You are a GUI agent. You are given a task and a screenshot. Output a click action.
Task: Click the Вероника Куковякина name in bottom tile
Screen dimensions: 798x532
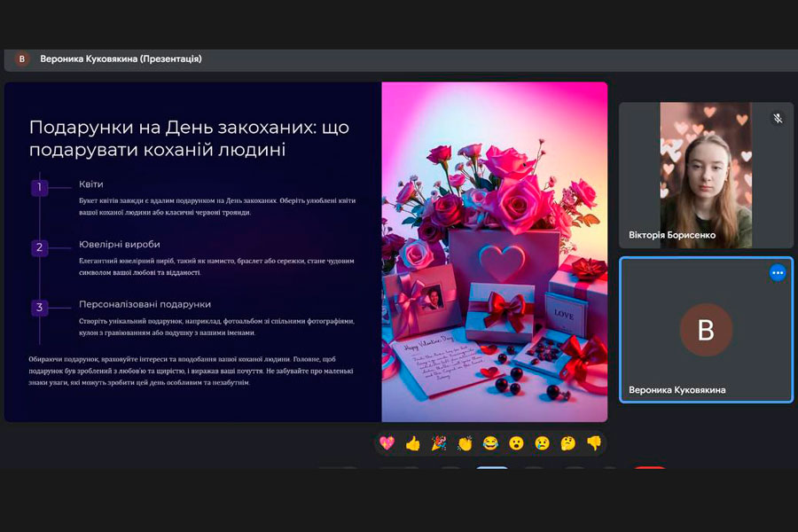[x=677, y=389]
